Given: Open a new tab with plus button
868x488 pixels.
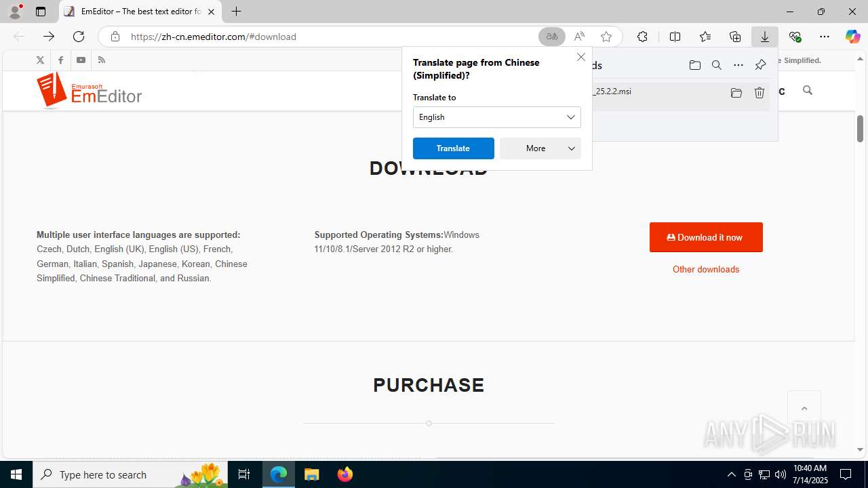Looking at the screenshot, I should coord(236,12).
